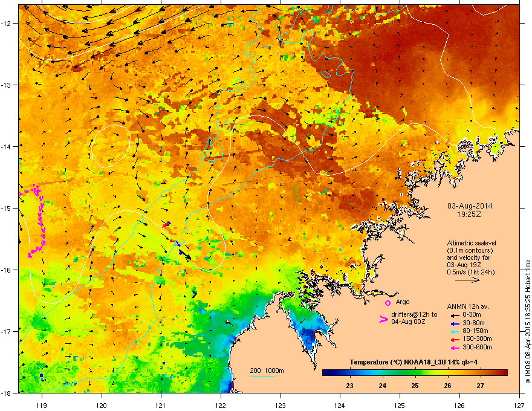Click latitude axis label -12

tap(7, 23)
